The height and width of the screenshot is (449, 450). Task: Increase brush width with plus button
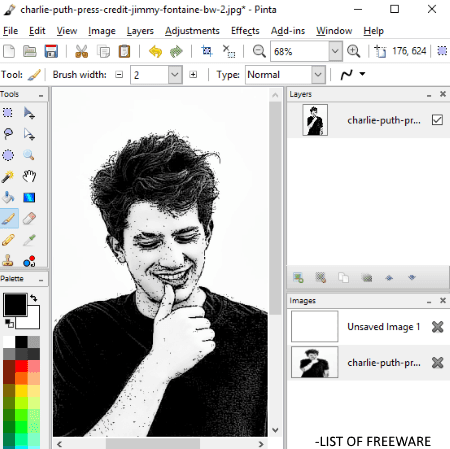(x=193, y=75)
